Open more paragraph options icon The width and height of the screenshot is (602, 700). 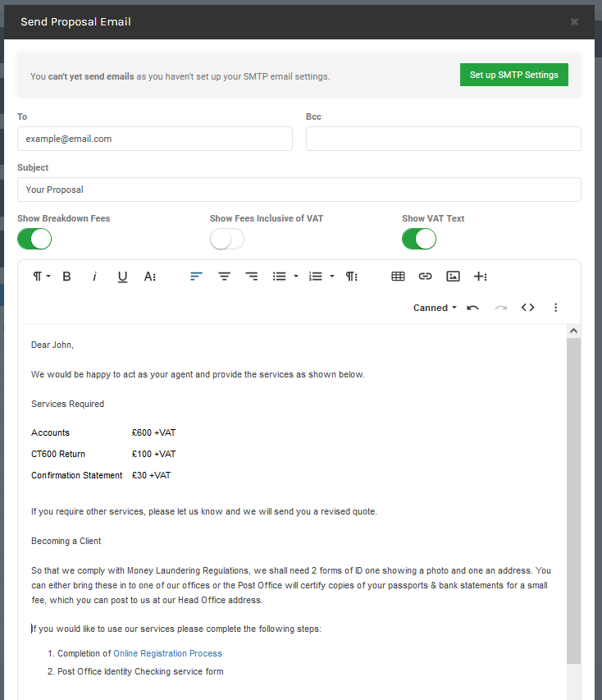tap(352, 277)
